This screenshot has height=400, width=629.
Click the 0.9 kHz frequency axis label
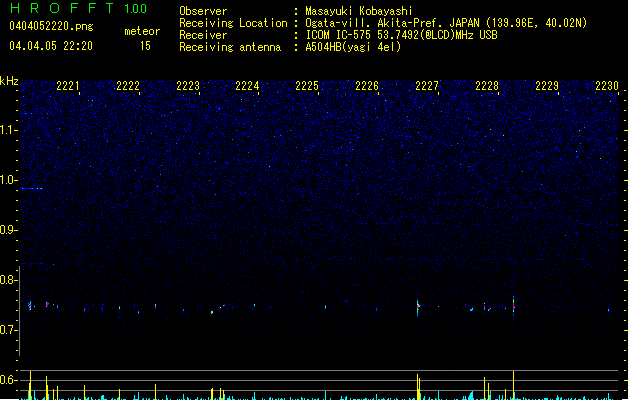pyautogui.click(x=9, y=230)
